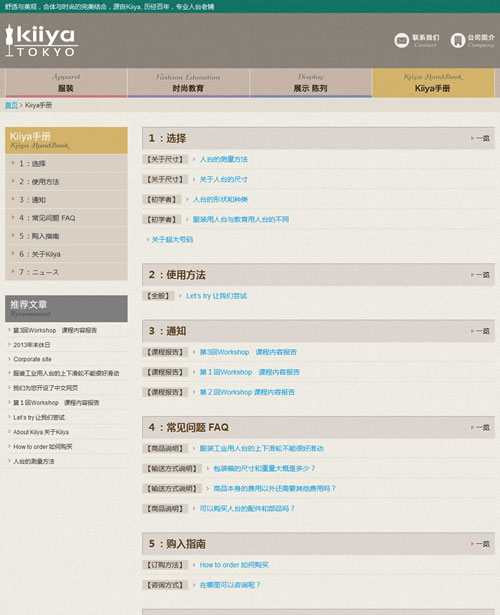Select sidebar item 1：选择
The width and height of the screenshot is (500, 615).
click(x=66, y=164)
